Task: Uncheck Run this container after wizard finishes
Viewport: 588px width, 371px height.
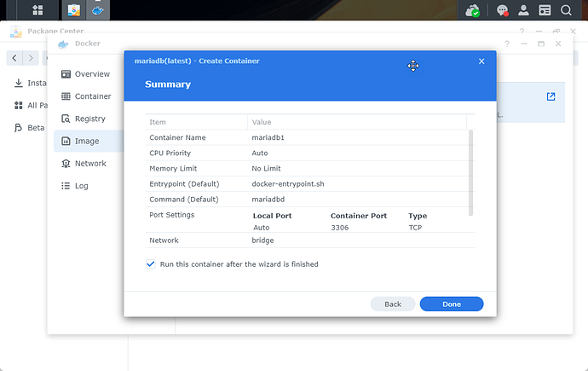Action: 151,264
